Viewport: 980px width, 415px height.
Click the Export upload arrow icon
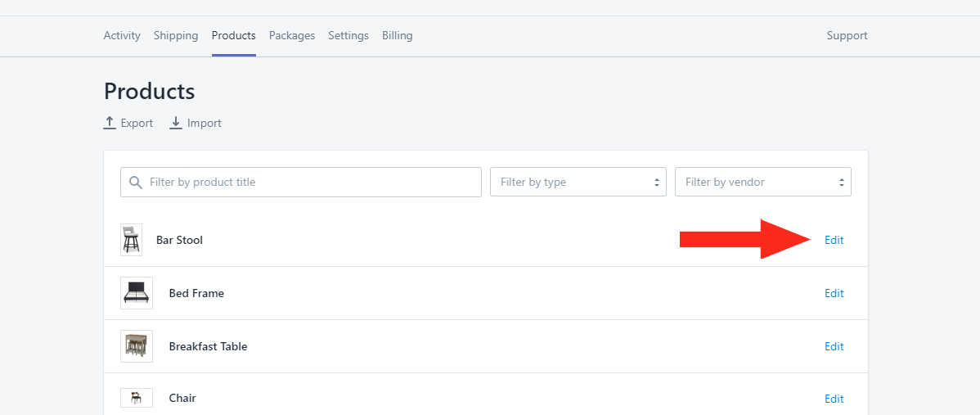[110, 123]
